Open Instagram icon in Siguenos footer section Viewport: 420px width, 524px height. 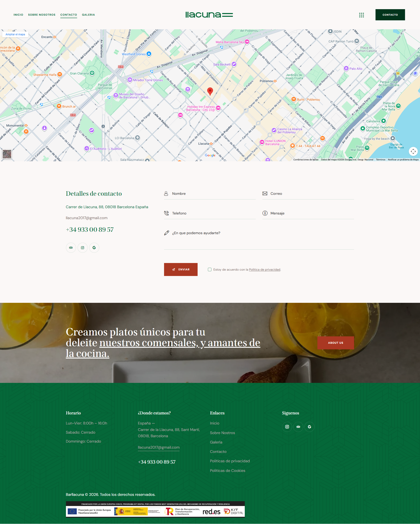tap(287, 427)
